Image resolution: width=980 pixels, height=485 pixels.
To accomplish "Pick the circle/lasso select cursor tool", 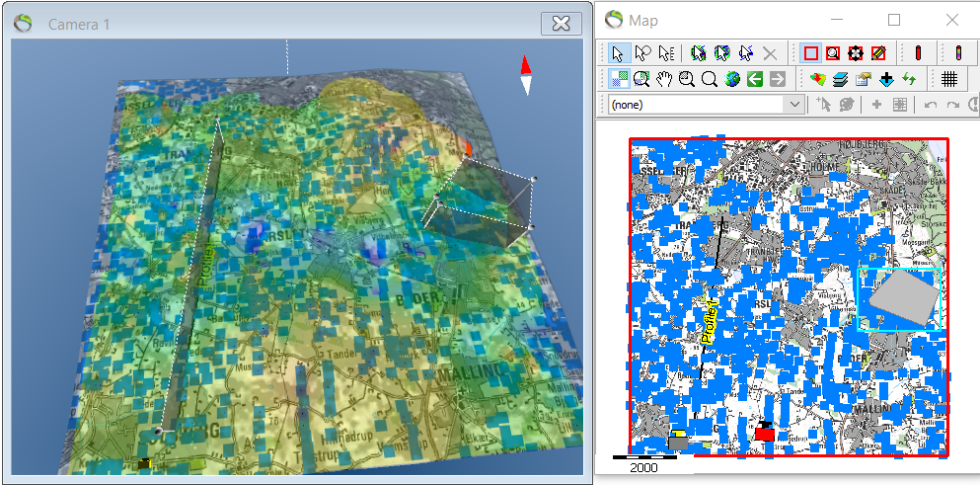I will [x=642, y=53].
